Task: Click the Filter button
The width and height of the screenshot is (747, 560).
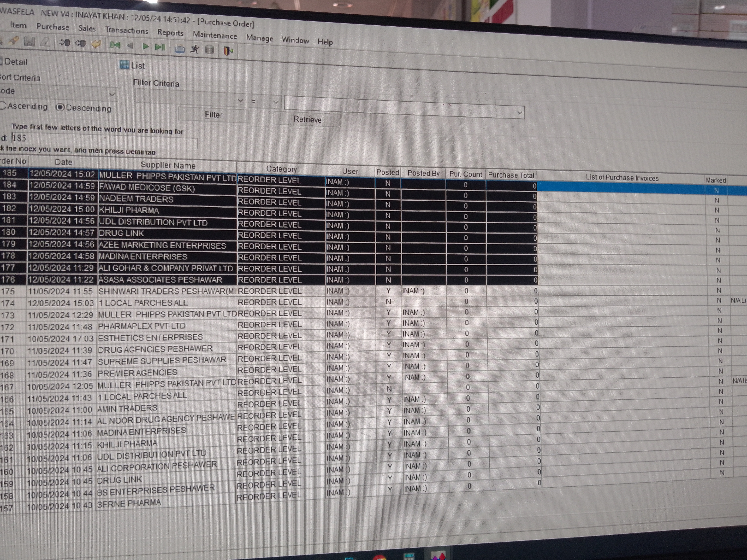Action: click(x=213, y=115)
